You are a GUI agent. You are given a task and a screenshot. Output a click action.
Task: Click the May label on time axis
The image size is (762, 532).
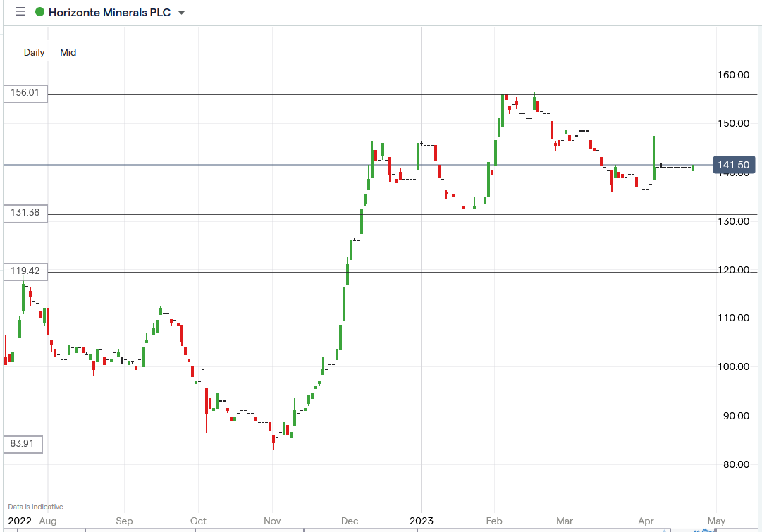[x=716, y=521]
